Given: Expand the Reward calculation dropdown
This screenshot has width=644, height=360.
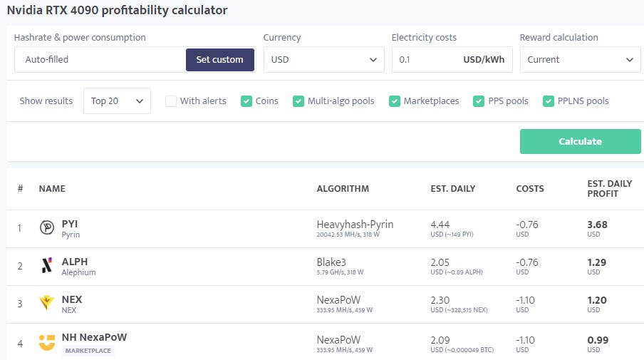Looking at the screenshot, I should pos(580,60).
